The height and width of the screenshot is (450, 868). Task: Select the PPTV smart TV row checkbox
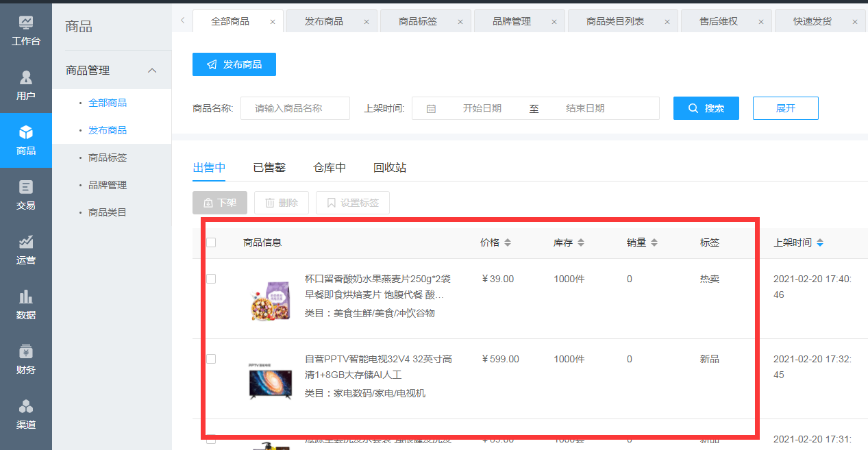tap(211, 359)
